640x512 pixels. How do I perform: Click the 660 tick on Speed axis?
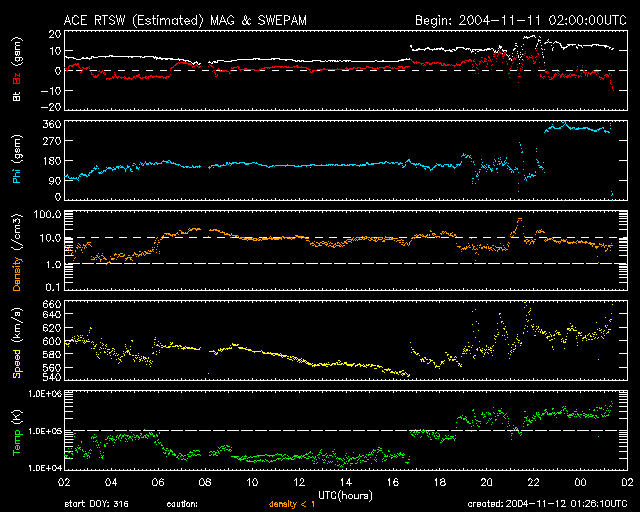click(x=52, y=305)
